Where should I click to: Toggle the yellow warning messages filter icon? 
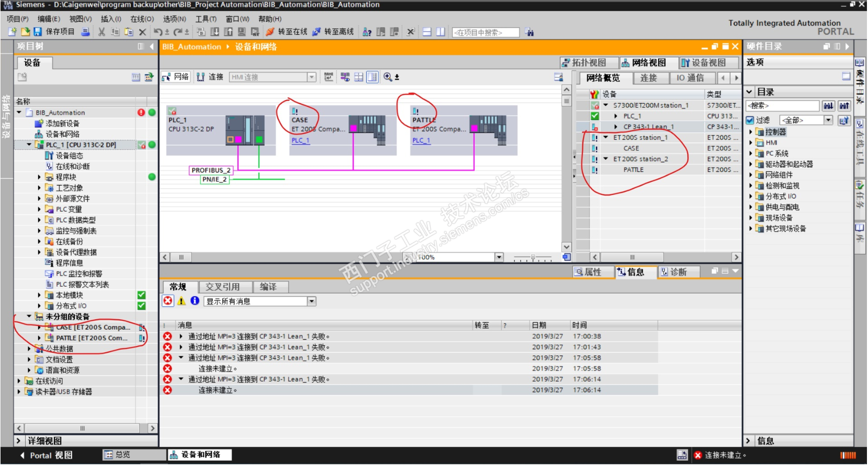pyautogui.click(x=181, y=301)
